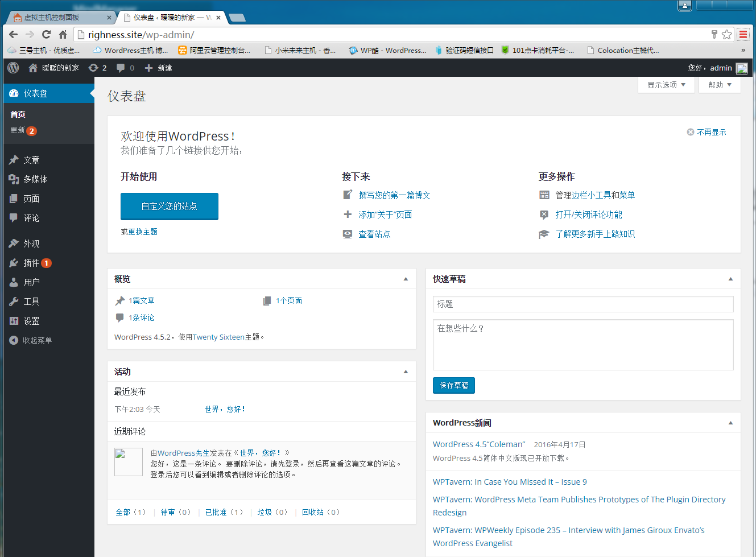Viewport: 756px width, 557px height.
Task: Open the 更新 submenu with badge 2
Action: point(23,130)
